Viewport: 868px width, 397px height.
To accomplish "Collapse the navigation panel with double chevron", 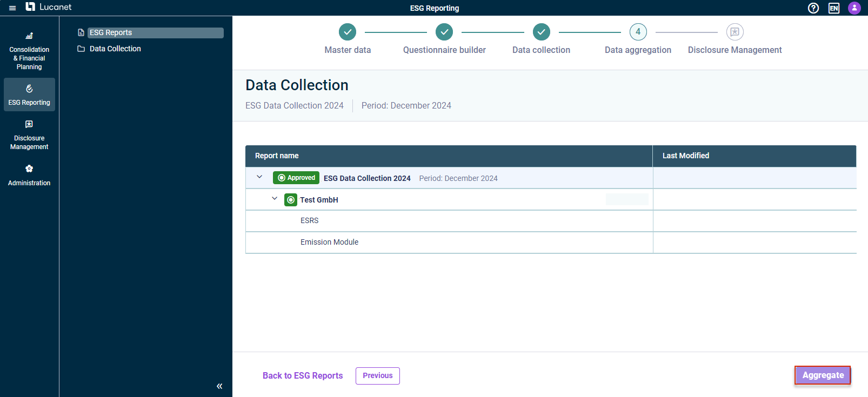I will (219, 386).
